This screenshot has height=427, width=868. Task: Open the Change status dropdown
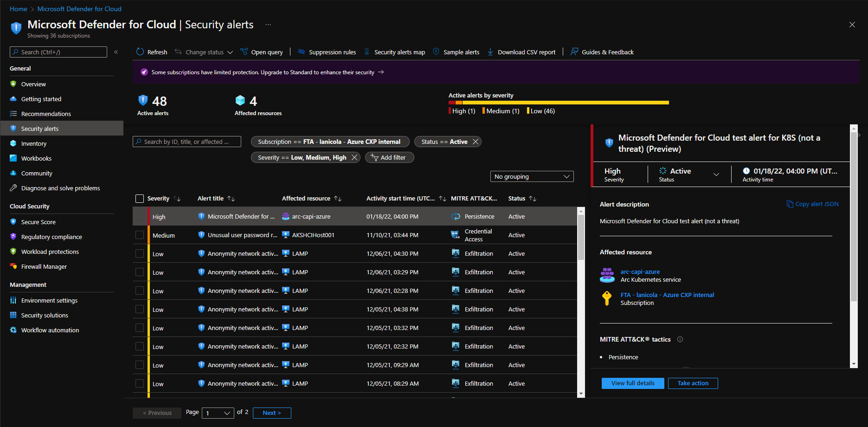tap(204, 52)
